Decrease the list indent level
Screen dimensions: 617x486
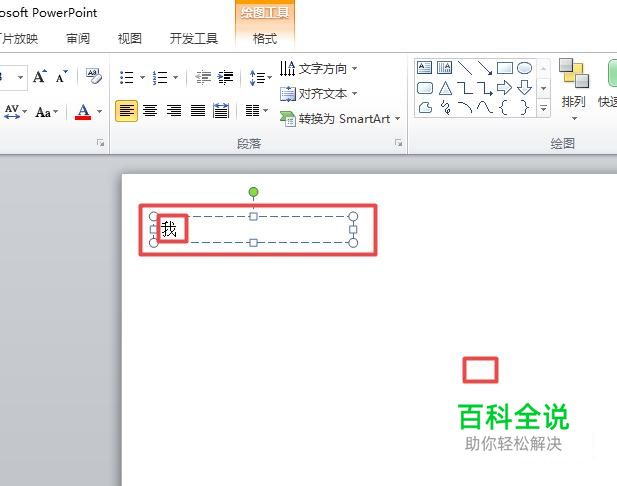203,78
